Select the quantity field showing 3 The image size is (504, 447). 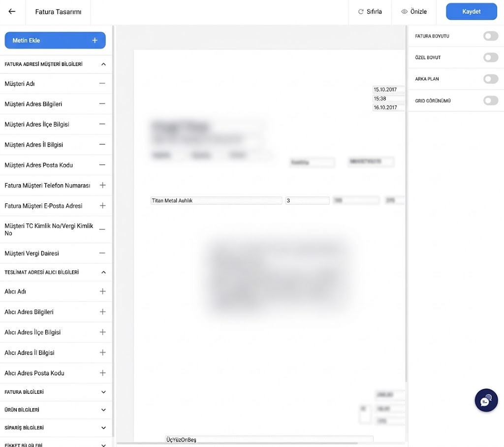[307, 201]
